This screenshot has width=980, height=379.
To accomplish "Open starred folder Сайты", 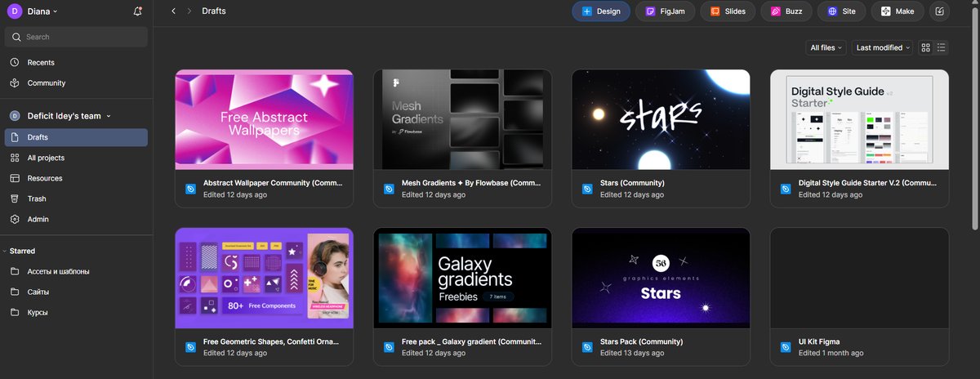I will coord(76,292).
